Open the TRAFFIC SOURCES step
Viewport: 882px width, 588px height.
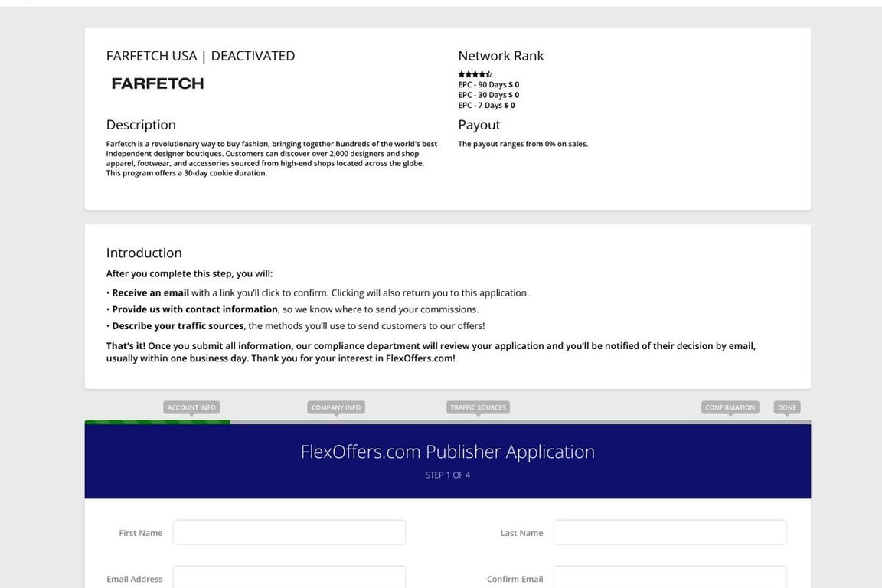click(x=477, y=407)
